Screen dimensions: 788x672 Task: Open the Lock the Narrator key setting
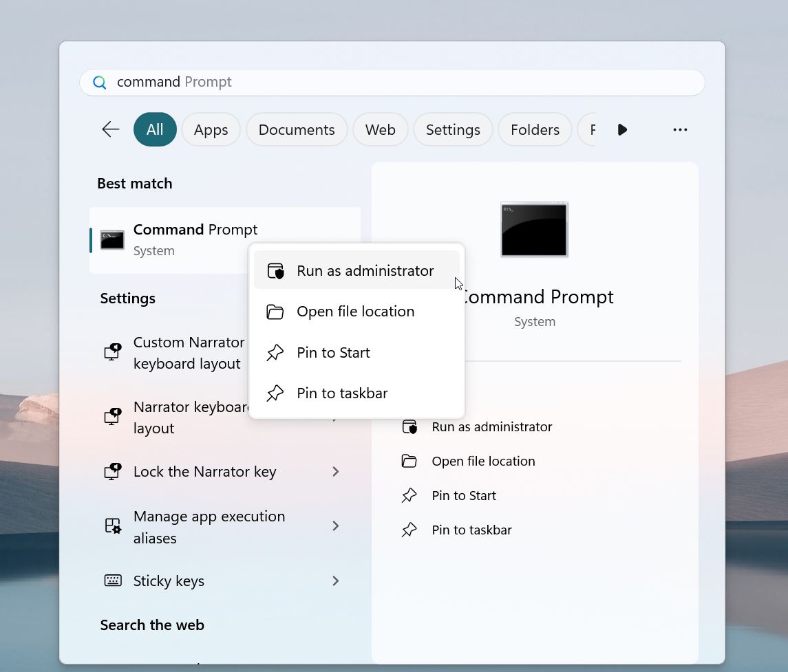(224, 472)
